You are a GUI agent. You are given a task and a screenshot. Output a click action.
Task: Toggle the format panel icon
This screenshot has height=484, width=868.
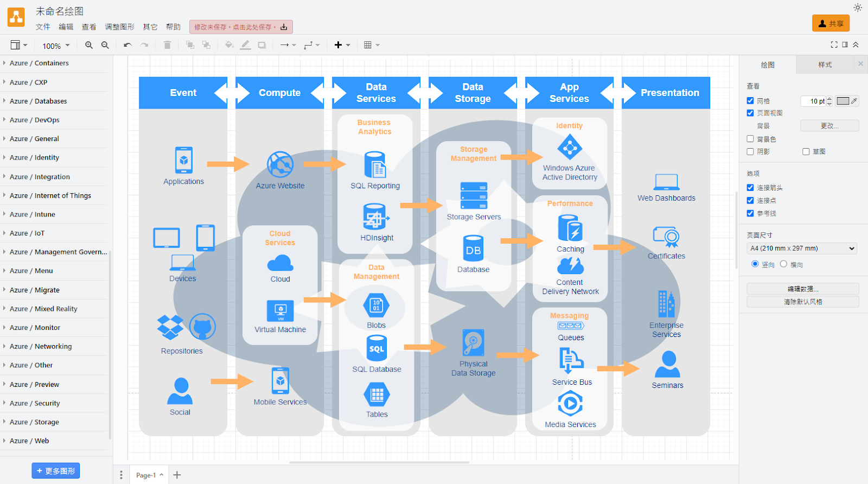pos(845,44)
